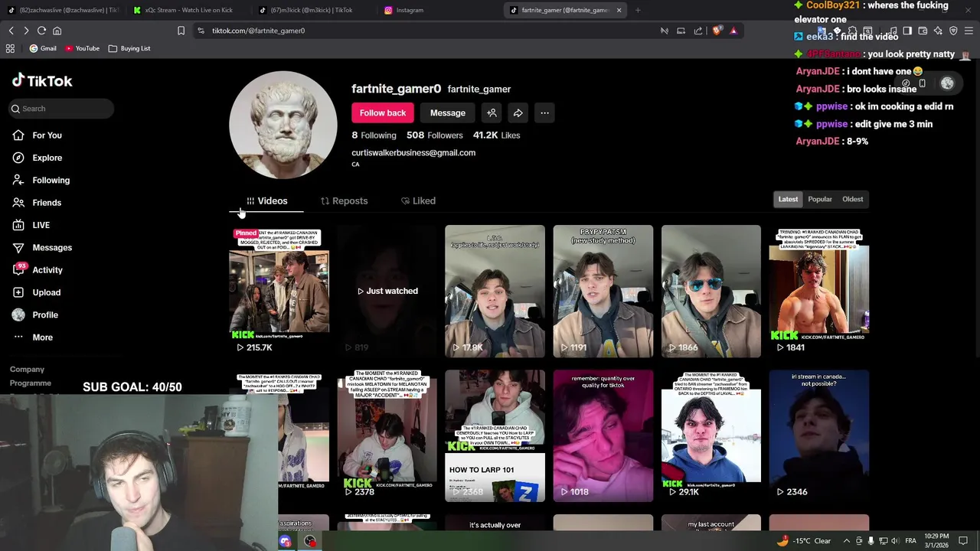Click the TikTok logo
Screen dimensions: 980x551
click(42, 80)
